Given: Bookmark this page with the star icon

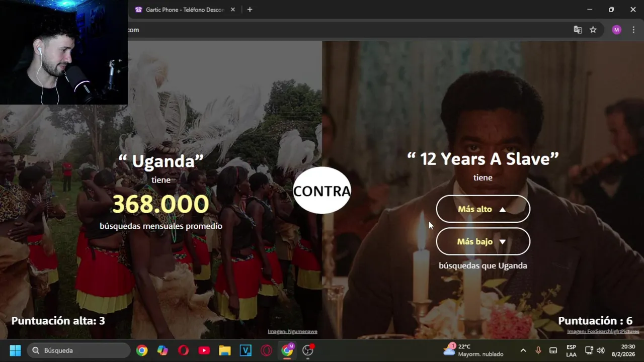Looking at the screenshot, I should pyautogui.click(x=593, y=30).
